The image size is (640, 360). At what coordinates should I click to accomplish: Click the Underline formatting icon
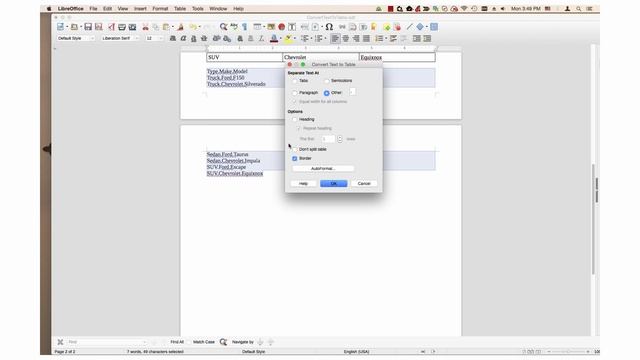click(x=194, y=38)
